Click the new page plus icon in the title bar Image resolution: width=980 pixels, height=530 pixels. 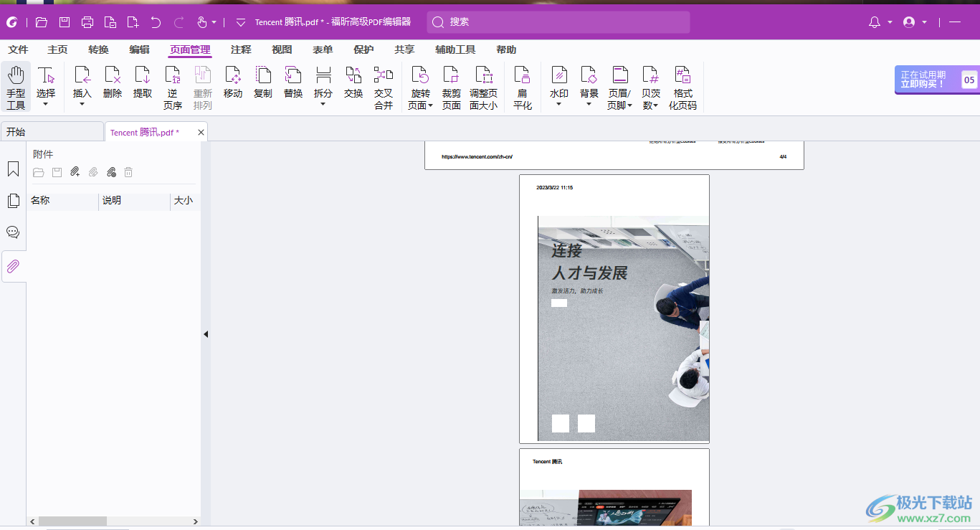pyautogui.click(x=133, y=22)
